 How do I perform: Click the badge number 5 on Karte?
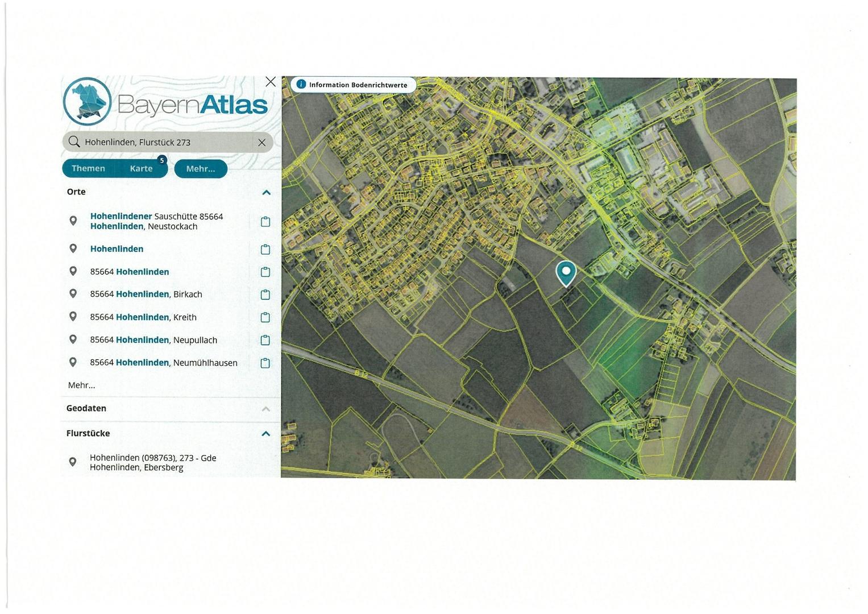162,160
